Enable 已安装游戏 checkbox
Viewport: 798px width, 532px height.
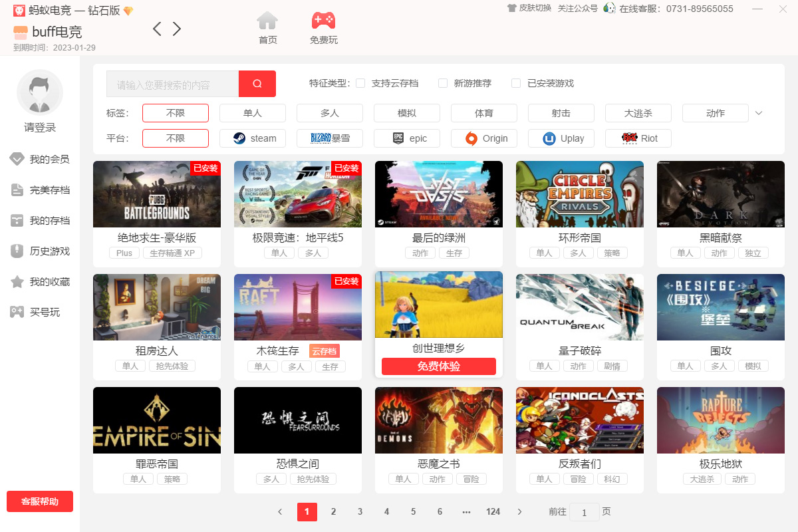click(516, 83)
